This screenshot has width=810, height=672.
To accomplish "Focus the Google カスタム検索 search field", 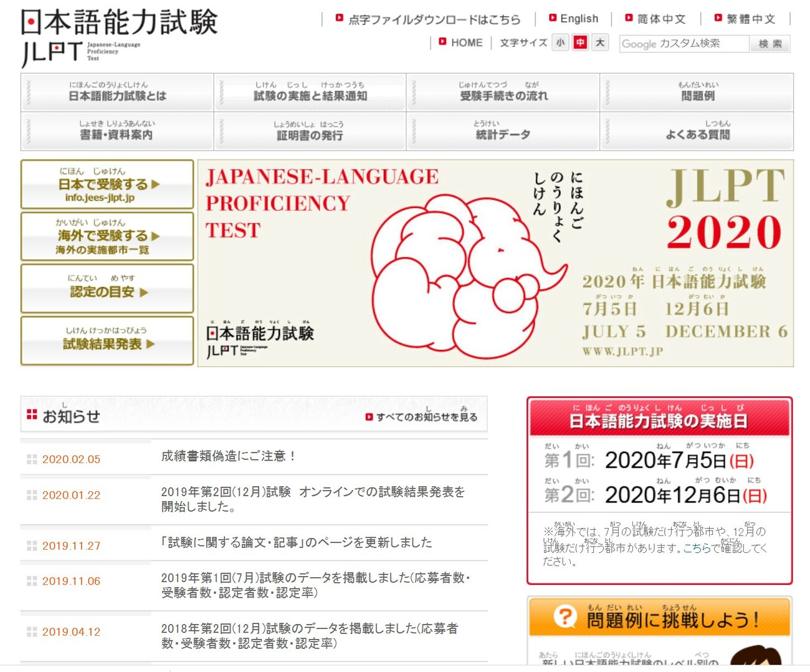I will pos(684,44).
